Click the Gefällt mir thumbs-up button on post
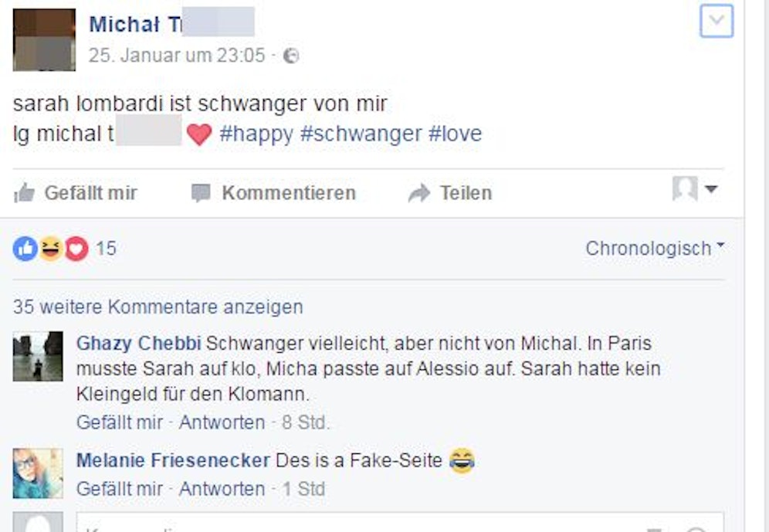 [76, 192]
